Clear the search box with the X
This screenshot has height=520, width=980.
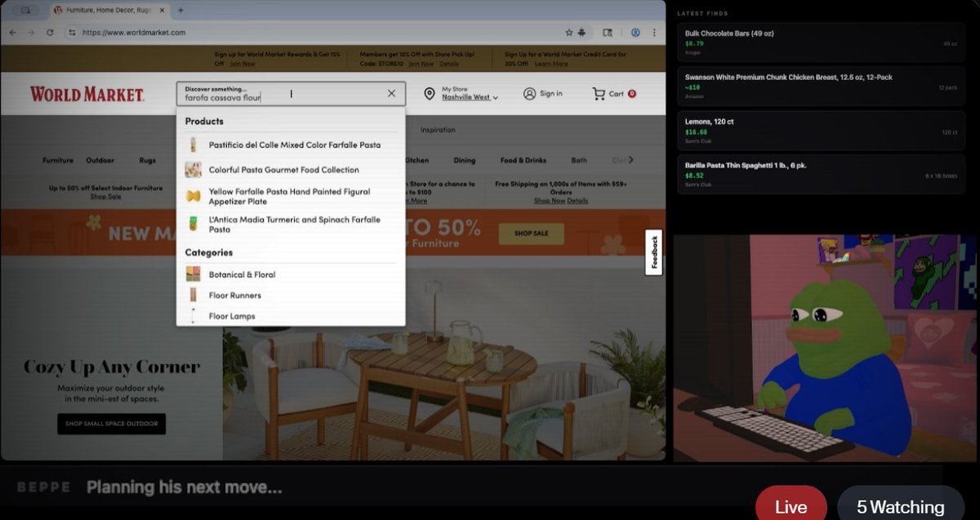pos(391,94)
